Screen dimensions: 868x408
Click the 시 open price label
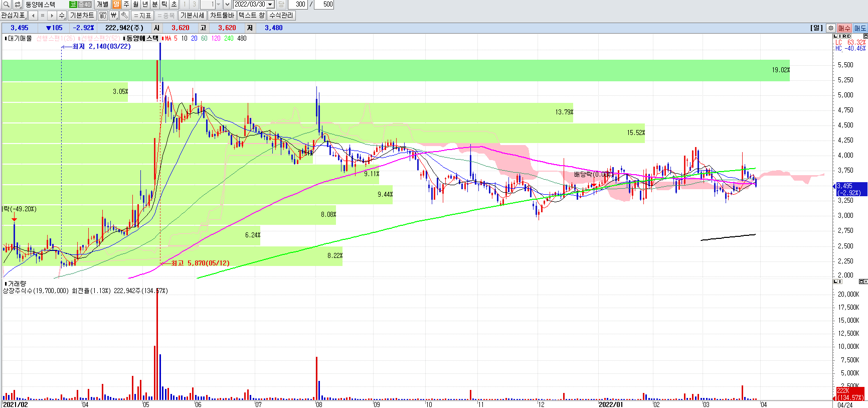(x=156, y=28)
